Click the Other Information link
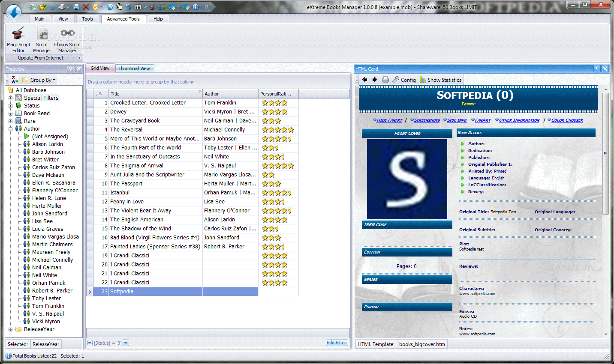The height and width of the screenshot is (364, 614). tap(519, 120)
